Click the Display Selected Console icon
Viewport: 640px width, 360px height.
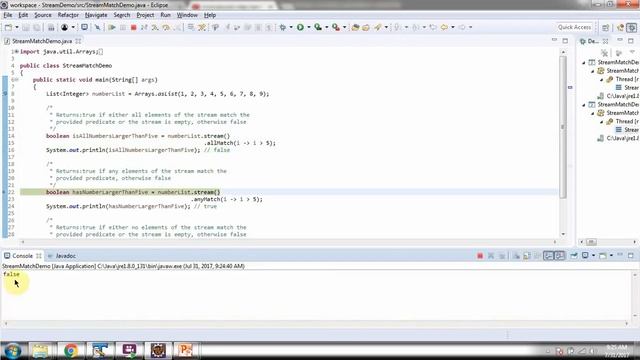(x=585, y=256)
